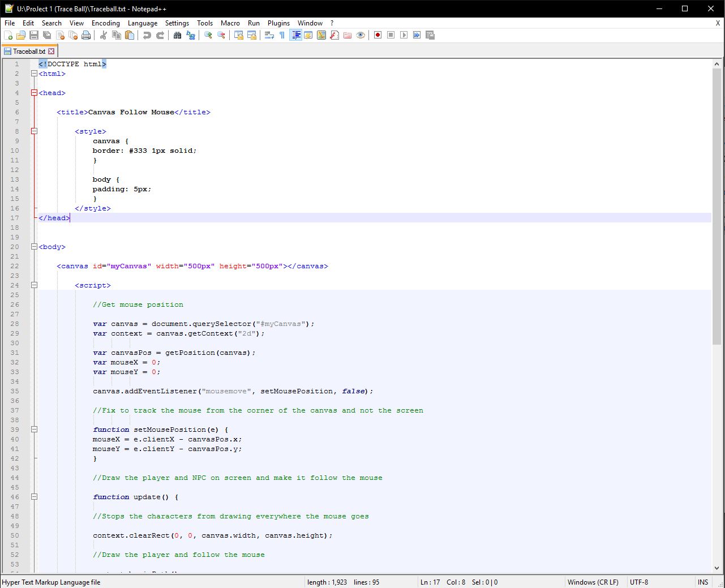Toggle word wrap

pyautogui.click(x=268, y=35)
